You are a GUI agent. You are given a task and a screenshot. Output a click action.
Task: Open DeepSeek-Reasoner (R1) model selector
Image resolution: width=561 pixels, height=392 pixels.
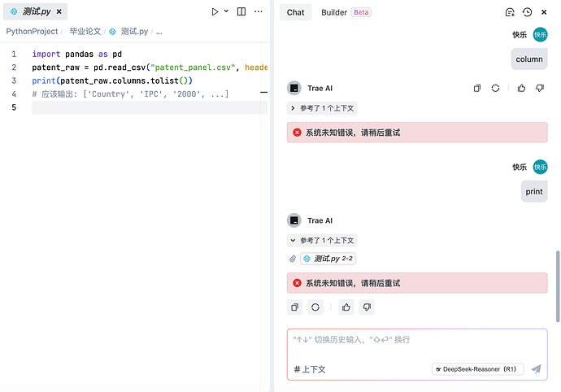[x=477, y=369]
